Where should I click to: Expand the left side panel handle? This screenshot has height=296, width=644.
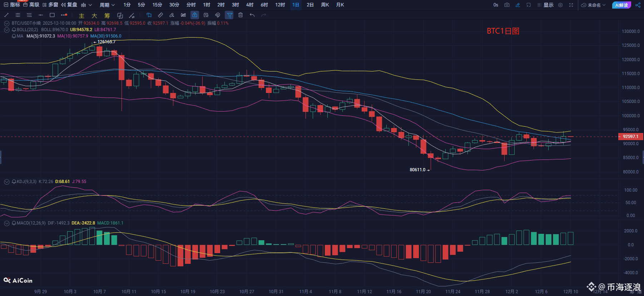click(x=1, y=157)
